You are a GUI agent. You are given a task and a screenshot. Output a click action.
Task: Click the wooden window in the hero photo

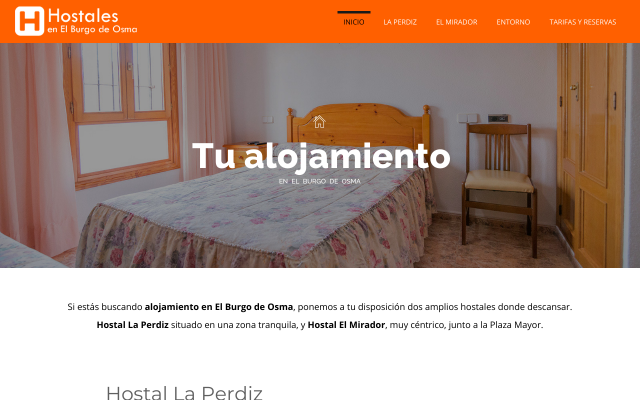[x=122, y=114]
